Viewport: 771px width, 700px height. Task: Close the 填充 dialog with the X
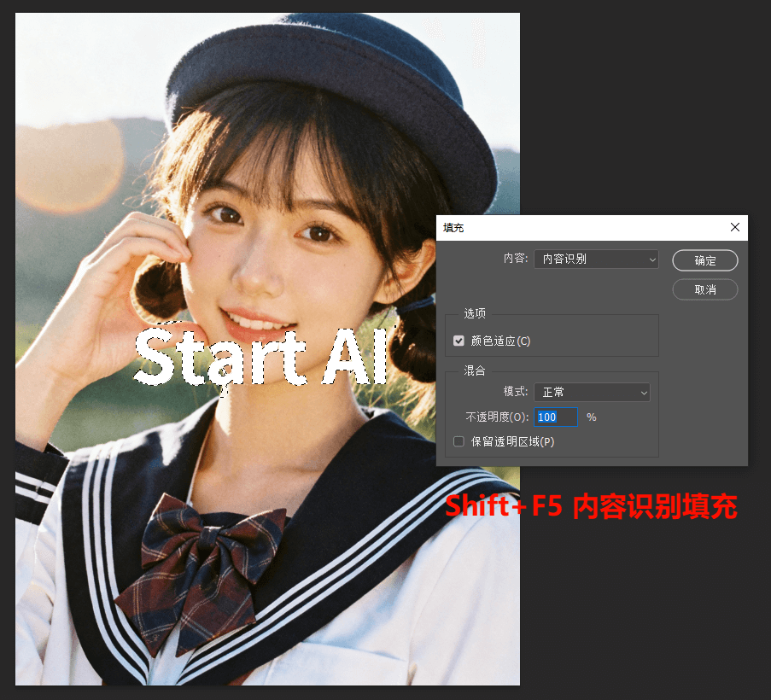coord(734,227)
